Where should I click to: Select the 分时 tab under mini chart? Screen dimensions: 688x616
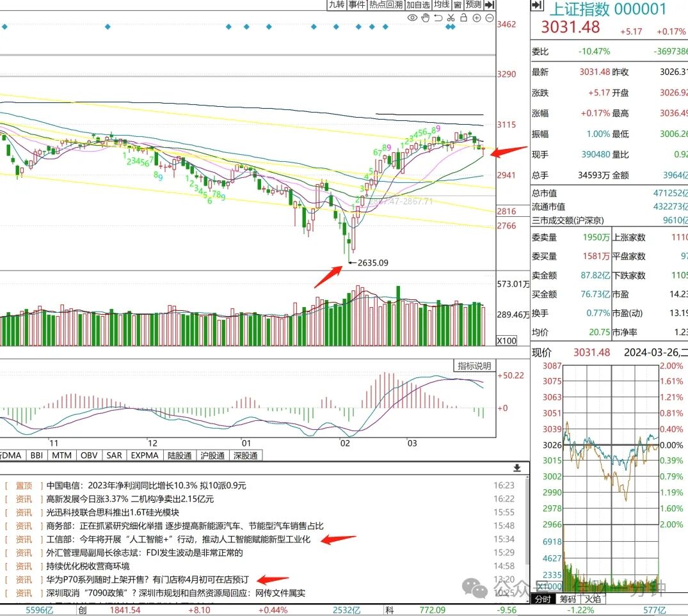coord(543,599)
